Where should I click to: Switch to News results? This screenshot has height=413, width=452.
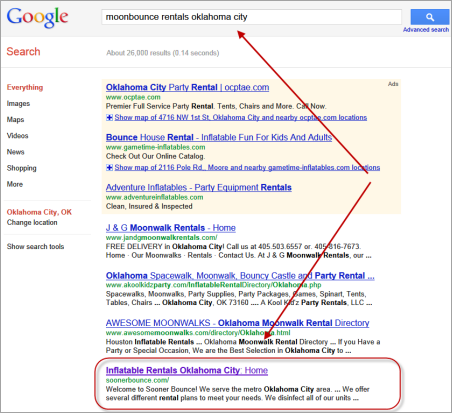pos(15,152)
